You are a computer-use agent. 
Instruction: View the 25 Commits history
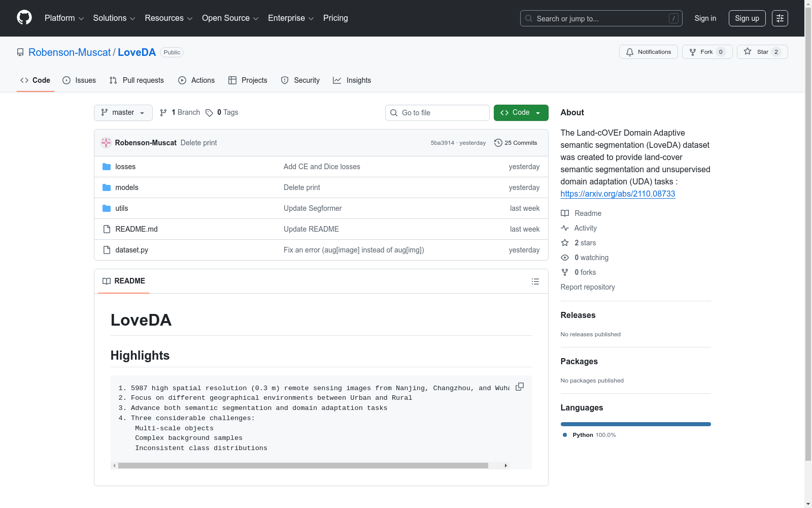(516, 143)
